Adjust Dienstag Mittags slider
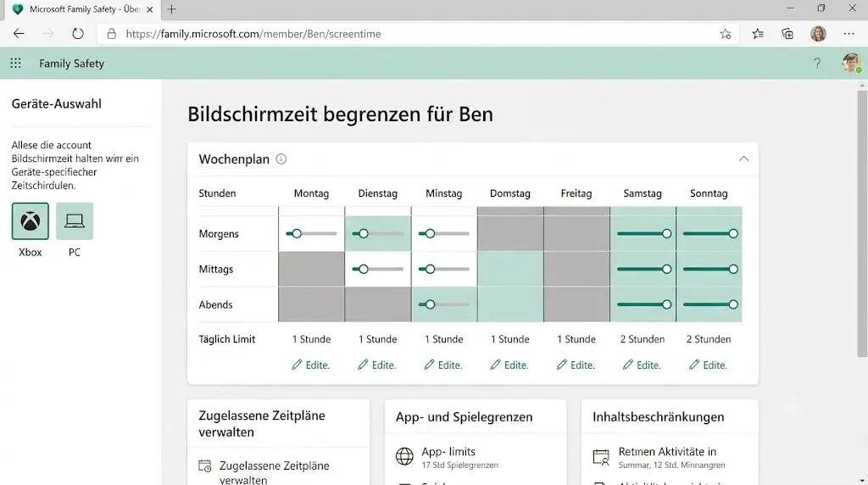868x485 pixels. point(377,269)
